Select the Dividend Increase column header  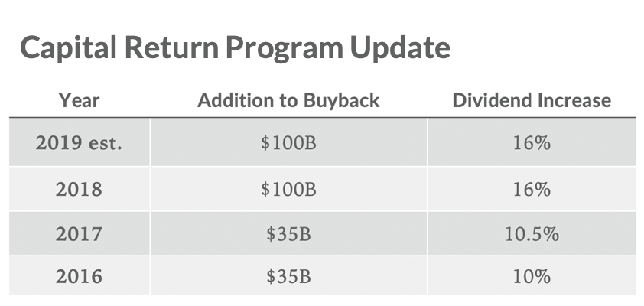tap(532, 101)
